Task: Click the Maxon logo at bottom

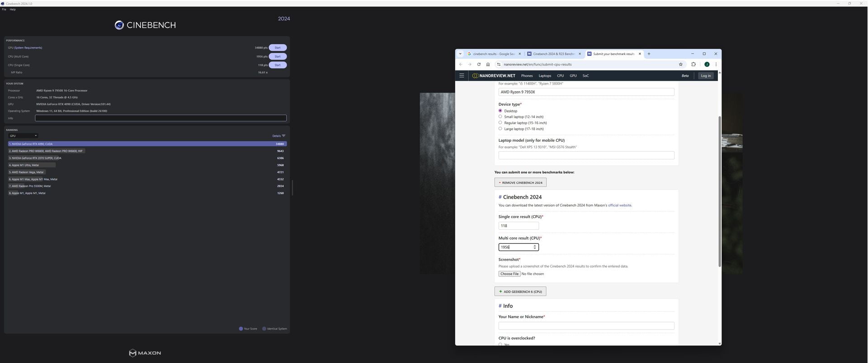Action: click(145, 353)
